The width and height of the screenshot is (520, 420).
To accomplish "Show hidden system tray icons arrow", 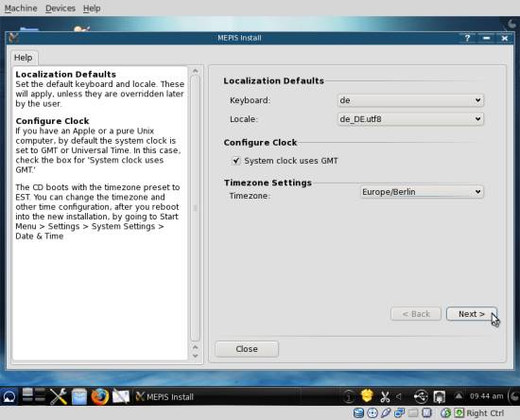I will (x=459, y=395).
